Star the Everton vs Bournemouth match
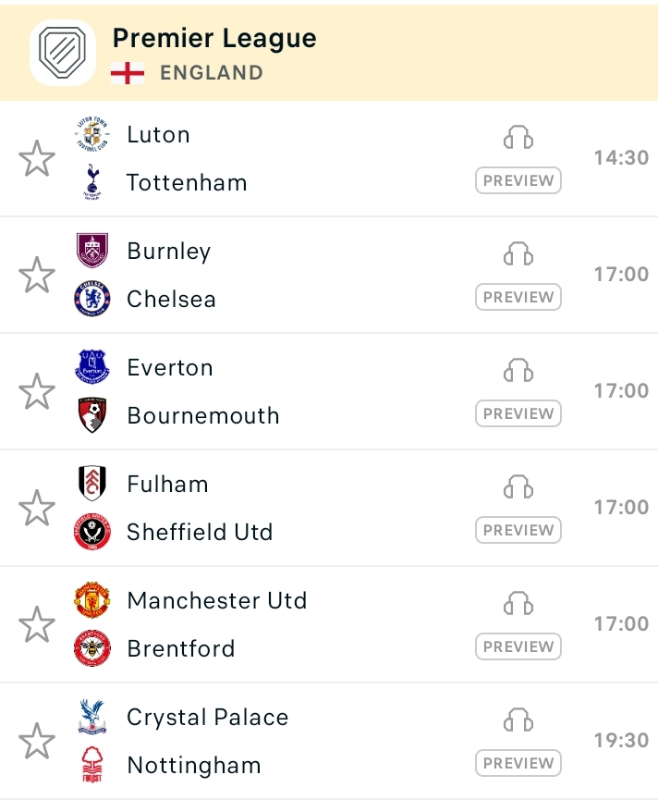 [x=37, y=391]
